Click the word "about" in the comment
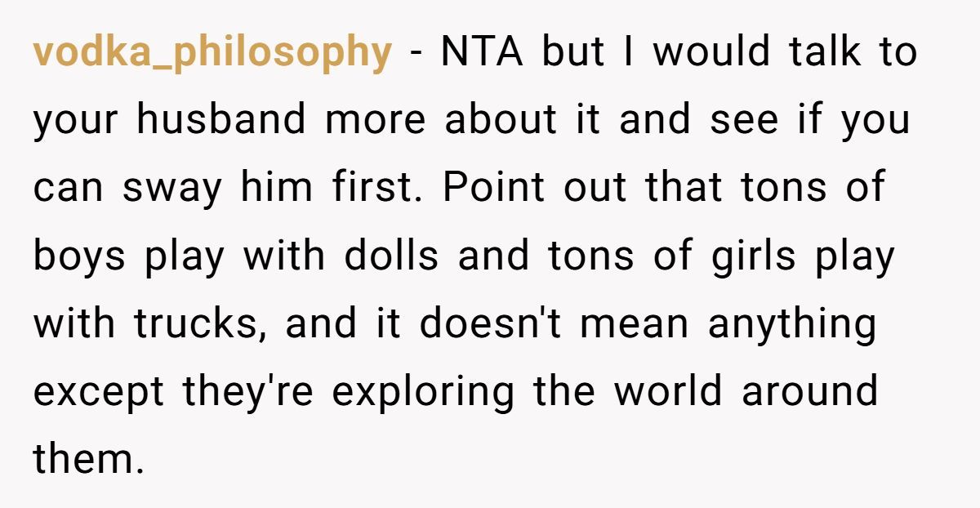980x508 pixels. point(496,121)
